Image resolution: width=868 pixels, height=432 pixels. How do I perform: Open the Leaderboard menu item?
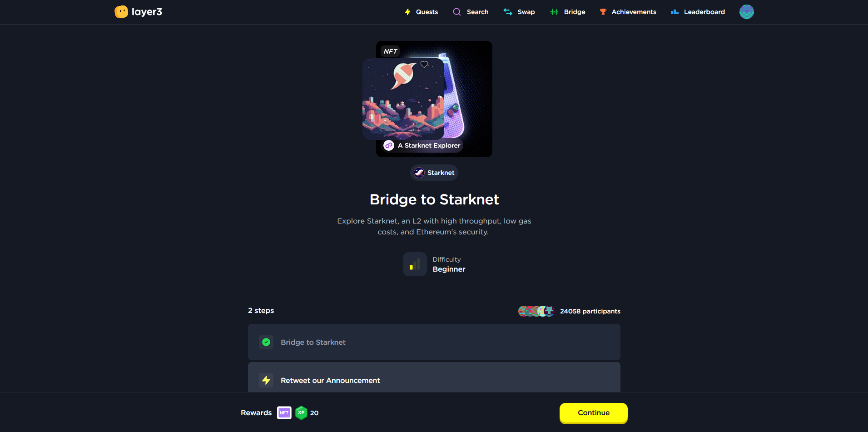704,12
